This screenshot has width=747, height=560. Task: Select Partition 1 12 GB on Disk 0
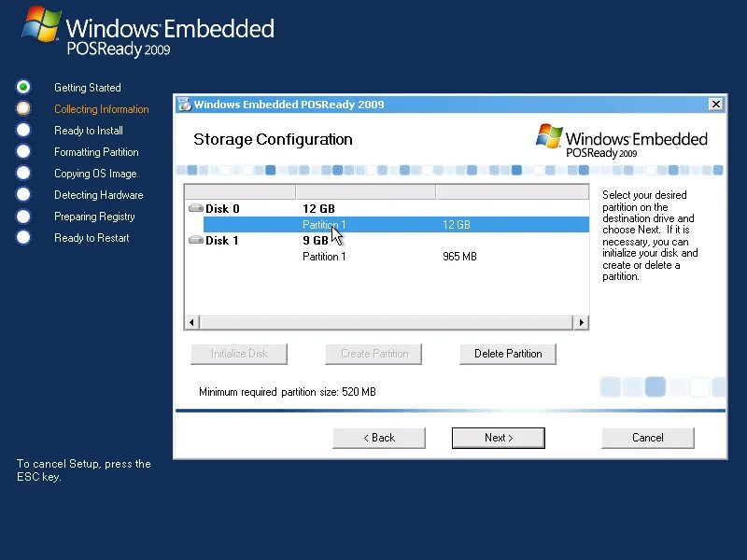coord(396,224)
